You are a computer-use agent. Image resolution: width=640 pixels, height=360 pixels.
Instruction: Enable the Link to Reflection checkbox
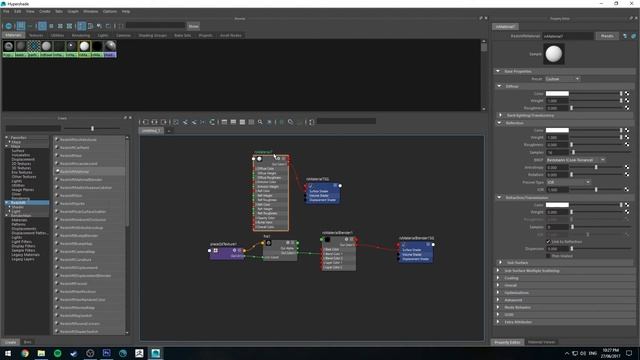[548, 242]
